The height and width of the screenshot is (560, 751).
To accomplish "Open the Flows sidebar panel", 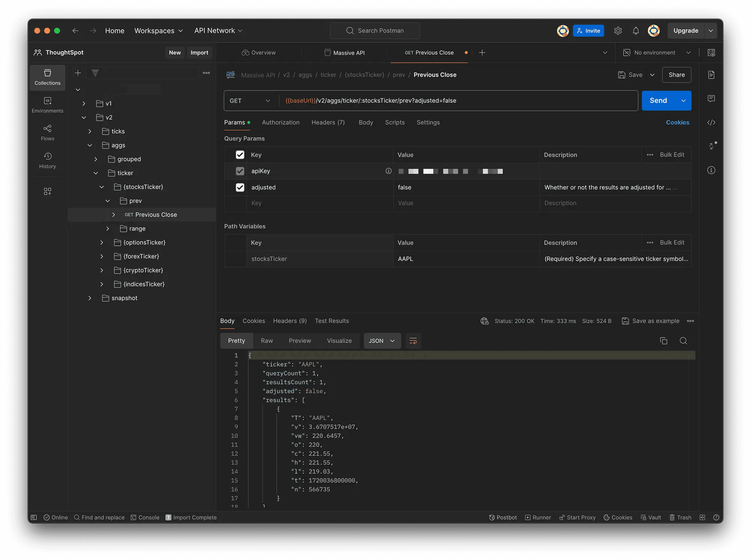I will [47, 133].
